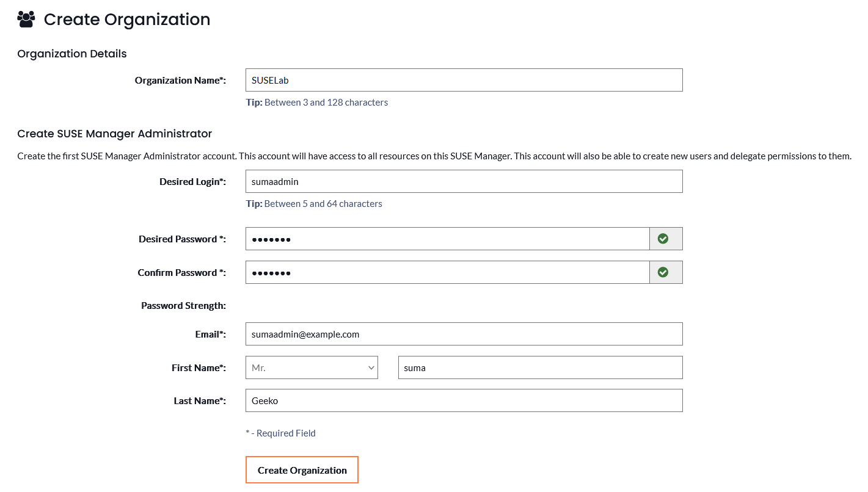Click the '* - Required Field' note

[280, 433]
